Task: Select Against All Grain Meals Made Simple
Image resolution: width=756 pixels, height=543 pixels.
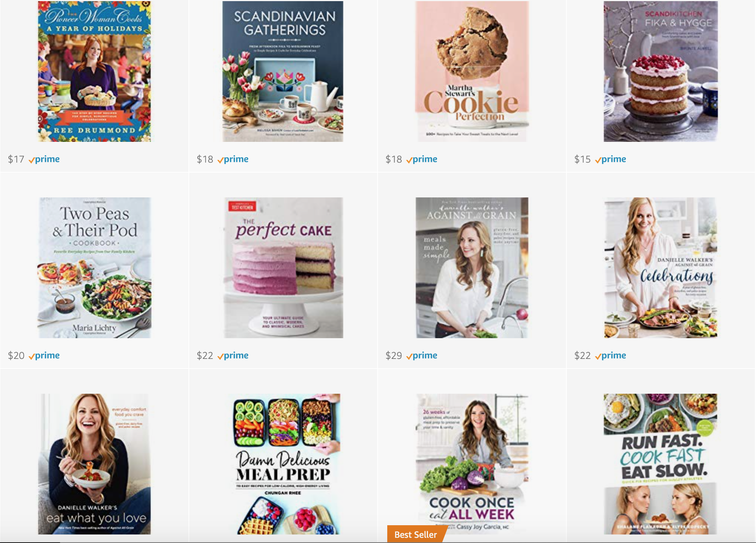Action: (472, 267)
